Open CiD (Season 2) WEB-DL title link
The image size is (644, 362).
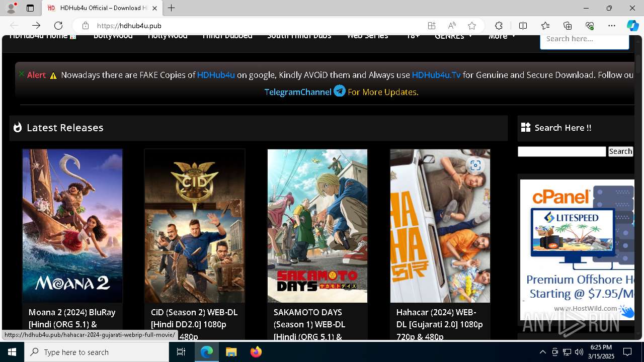pyautogui.click(x=194, y=324)
